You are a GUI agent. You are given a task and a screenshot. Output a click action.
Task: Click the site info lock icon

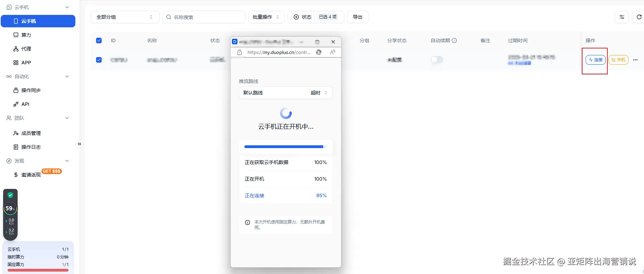(240, 52)
